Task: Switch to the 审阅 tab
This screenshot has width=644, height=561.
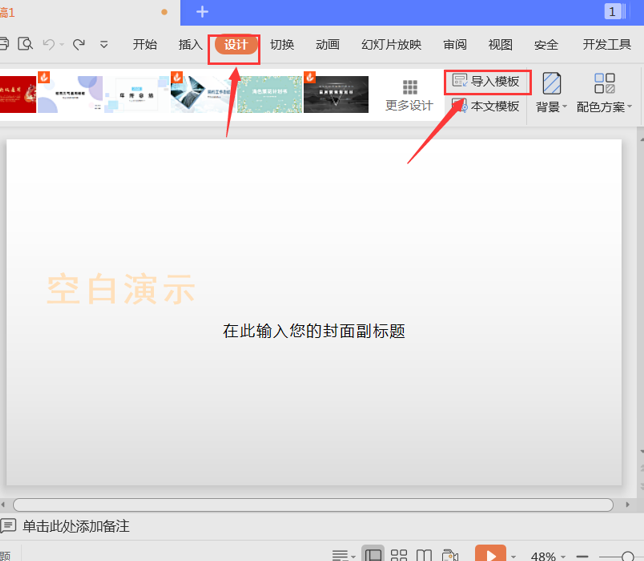Action: [455, 44]
